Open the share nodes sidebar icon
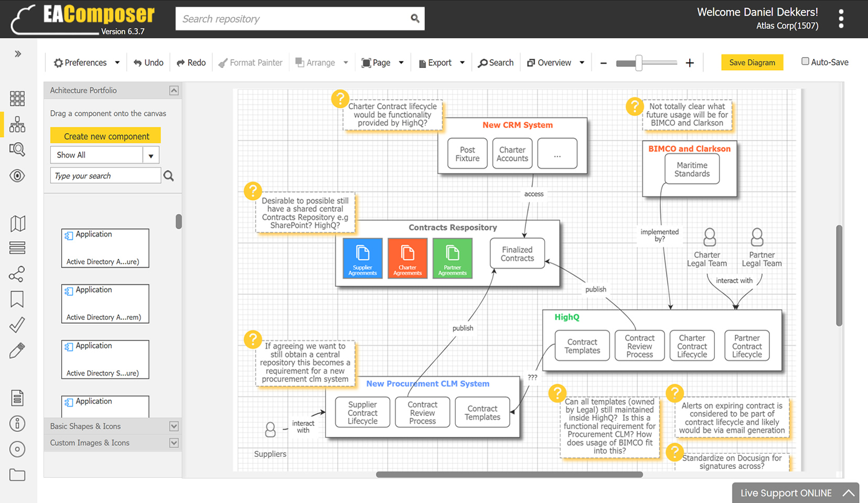The width and height of the screenshot is (868, 503). [x=17, y=274]
